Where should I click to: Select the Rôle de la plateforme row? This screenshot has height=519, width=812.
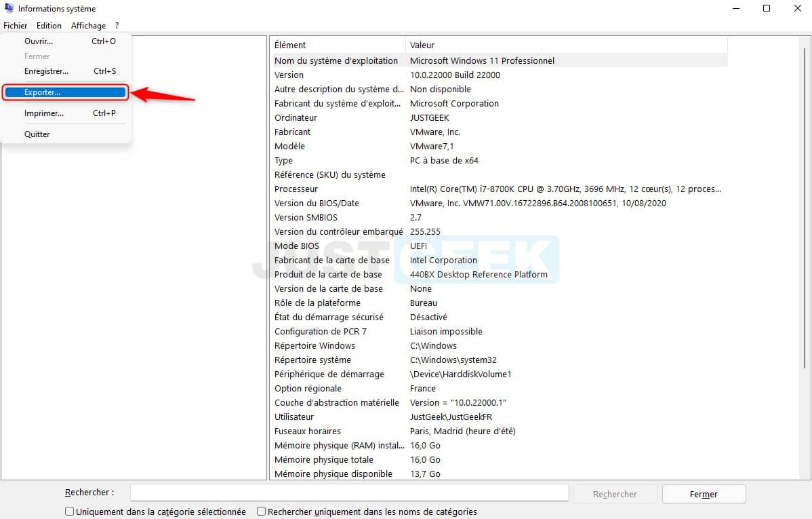[499, 303]
